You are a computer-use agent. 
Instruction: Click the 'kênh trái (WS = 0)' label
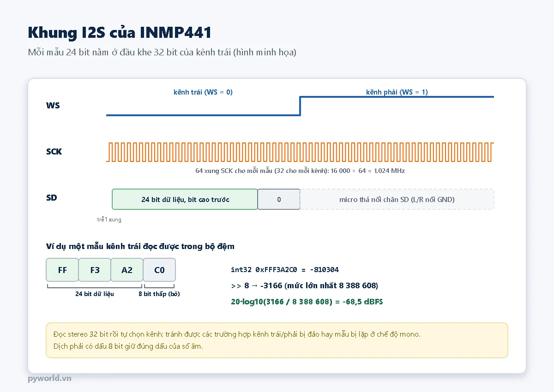coord(203,92)
